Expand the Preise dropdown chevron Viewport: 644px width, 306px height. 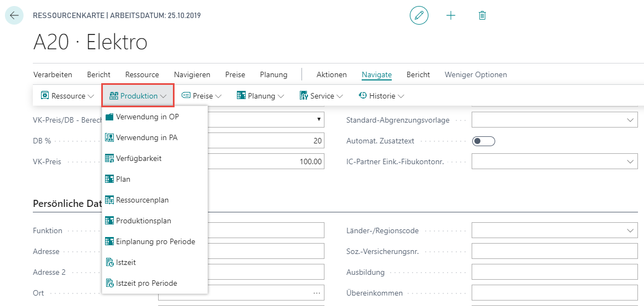click(218, 96)
